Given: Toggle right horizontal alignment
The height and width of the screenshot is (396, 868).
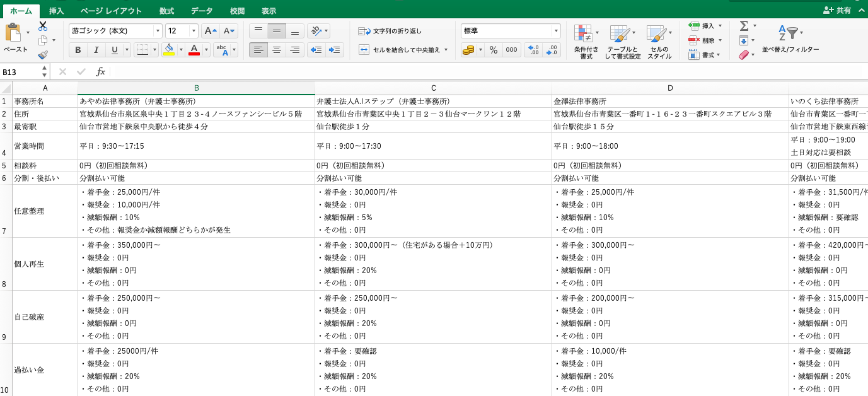Looking at the screenshot, I should click(x=294, y=50).
